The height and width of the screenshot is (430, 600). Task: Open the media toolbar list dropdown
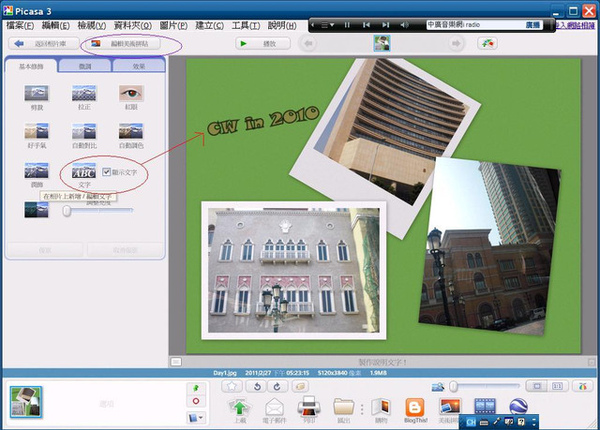click(327, 25)
